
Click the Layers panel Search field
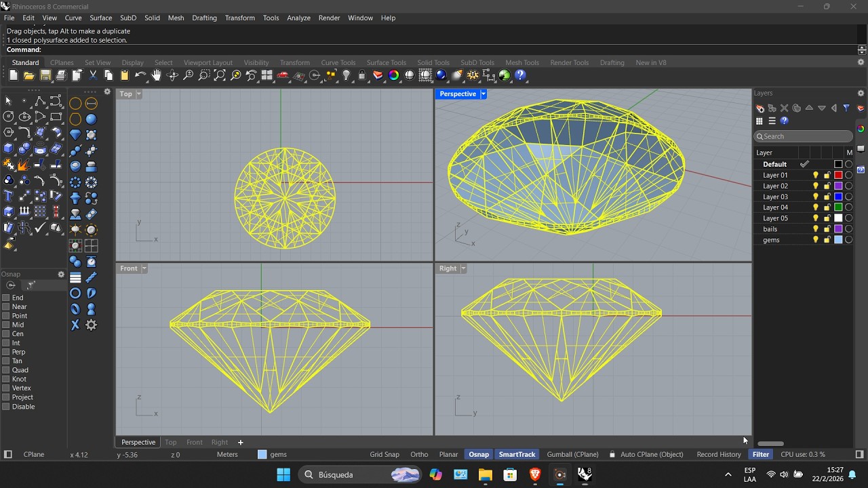[804, 136]
